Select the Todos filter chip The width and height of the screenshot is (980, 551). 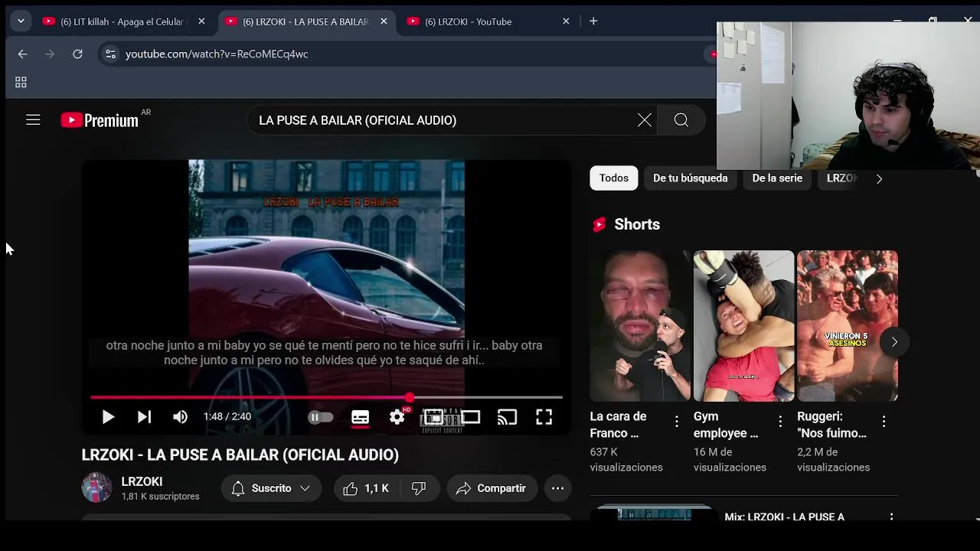click(614, 178)
